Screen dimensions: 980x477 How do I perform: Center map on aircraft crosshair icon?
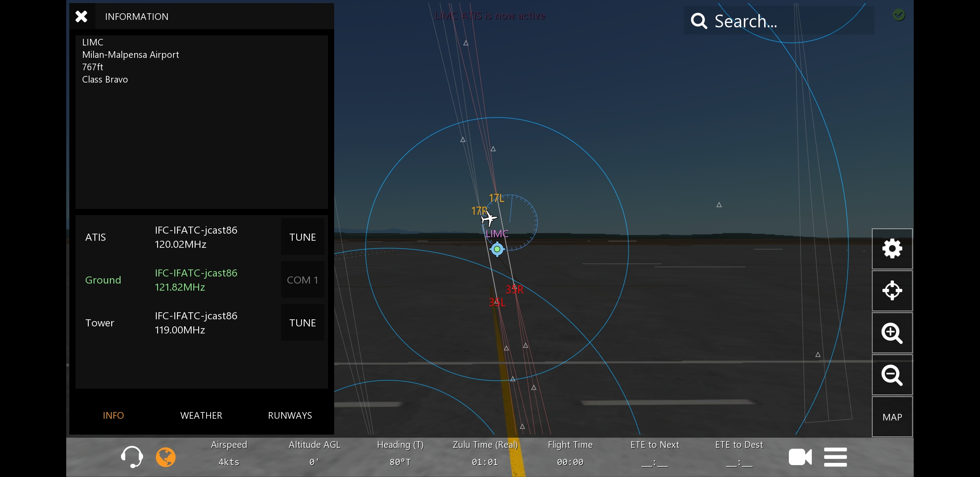(892, 291)
